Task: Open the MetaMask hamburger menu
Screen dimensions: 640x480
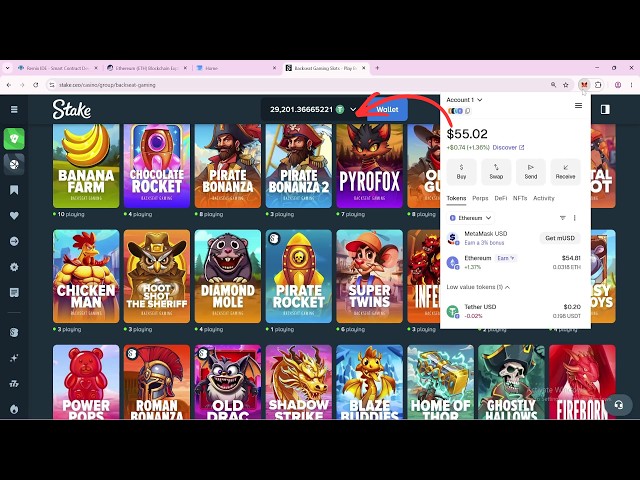Action: [578, 106]
